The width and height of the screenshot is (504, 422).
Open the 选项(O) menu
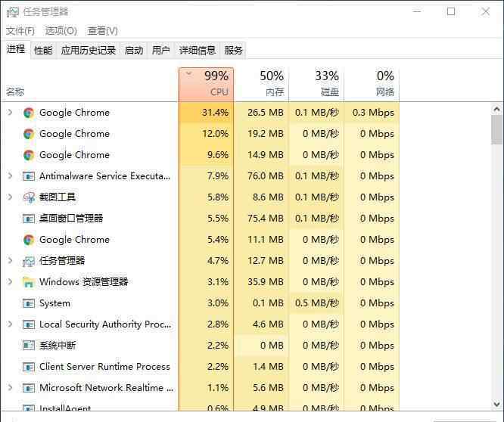[61, 31]
